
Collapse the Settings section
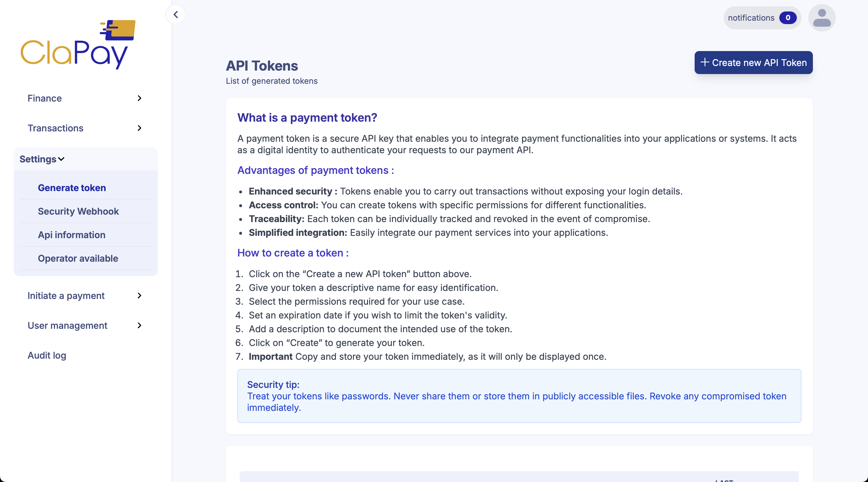[x=61, y=159]
